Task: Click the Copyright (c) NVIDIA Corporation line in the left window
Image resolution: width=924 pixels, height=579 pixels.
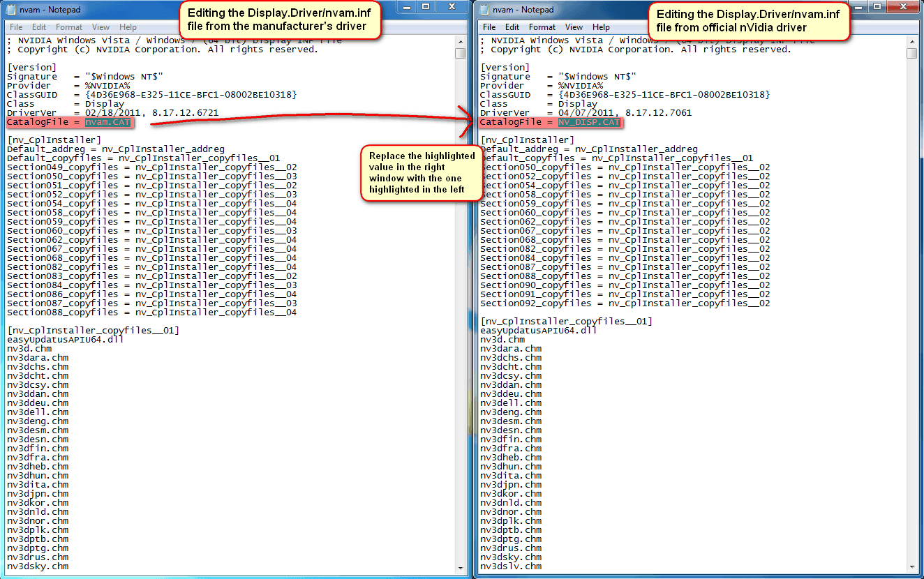Action: pos(163,50)
